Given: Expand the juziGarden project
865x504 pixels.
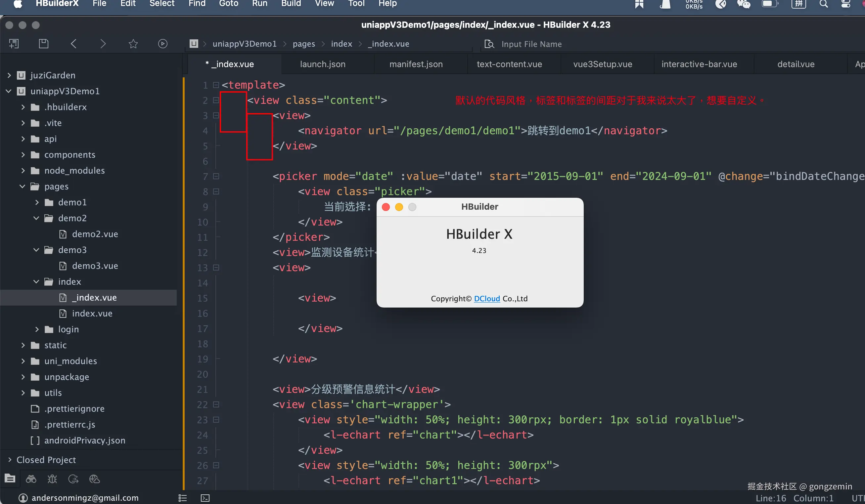Looking at the screenshot, I should pyautogui.click(x=9, y=75).
